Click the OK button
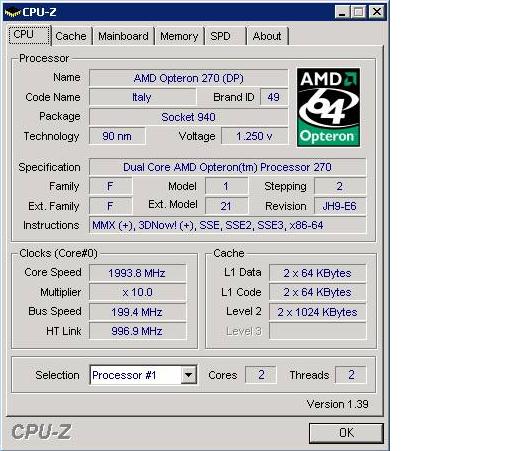 pyautogui.click(x=346, y=433)
